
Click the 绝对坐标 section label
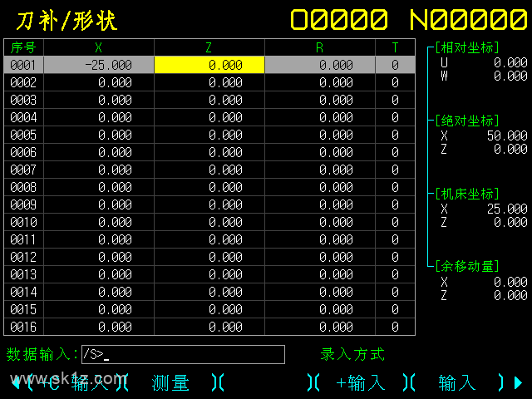[467, 121]
